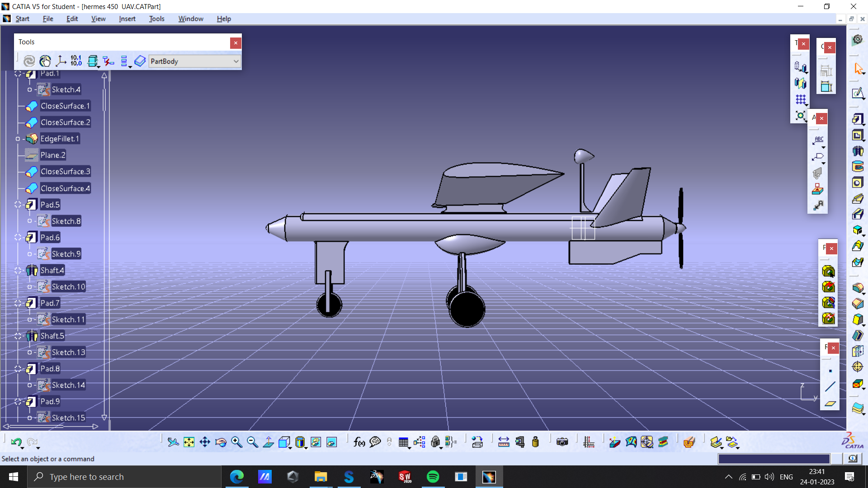The height and width of the screenshot is (488, 868).
Task: Select the Shaft tool on the right toolbar
Action: click(858, 151)
